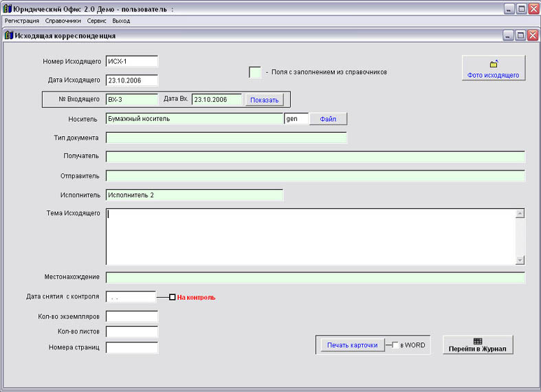Click the Тип документа field
Viewport: 541px width, 392px height.
[x=226, y=138]
